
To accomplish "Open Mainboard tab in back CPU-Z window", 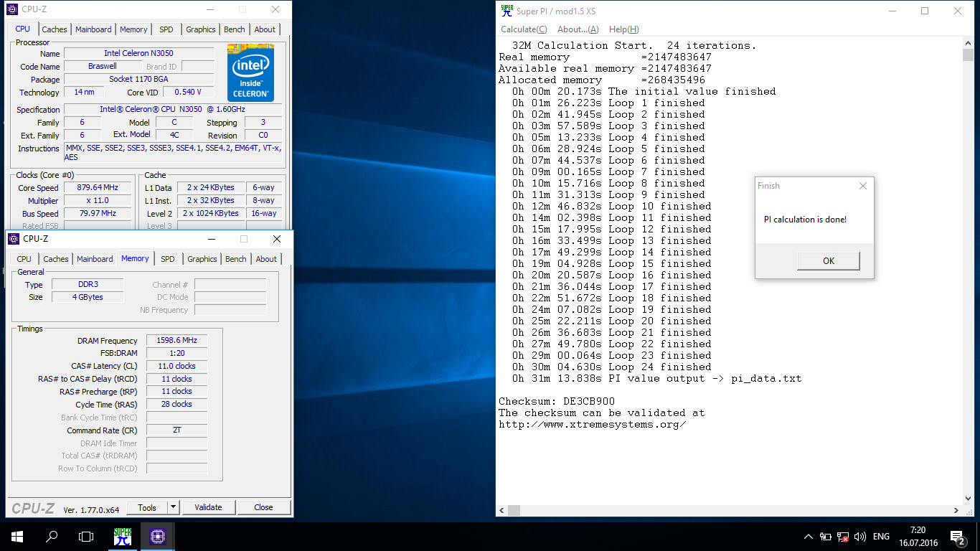I will tap(93, 29).
